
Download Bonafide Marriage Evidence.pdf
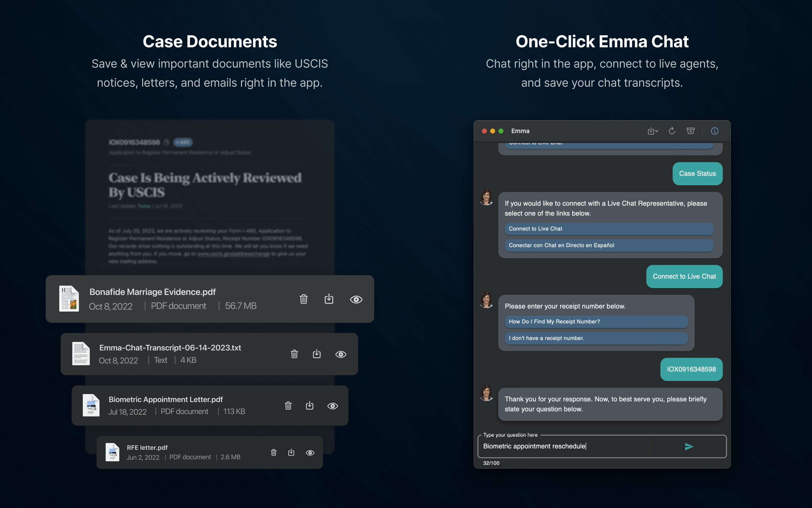(329, 299)
